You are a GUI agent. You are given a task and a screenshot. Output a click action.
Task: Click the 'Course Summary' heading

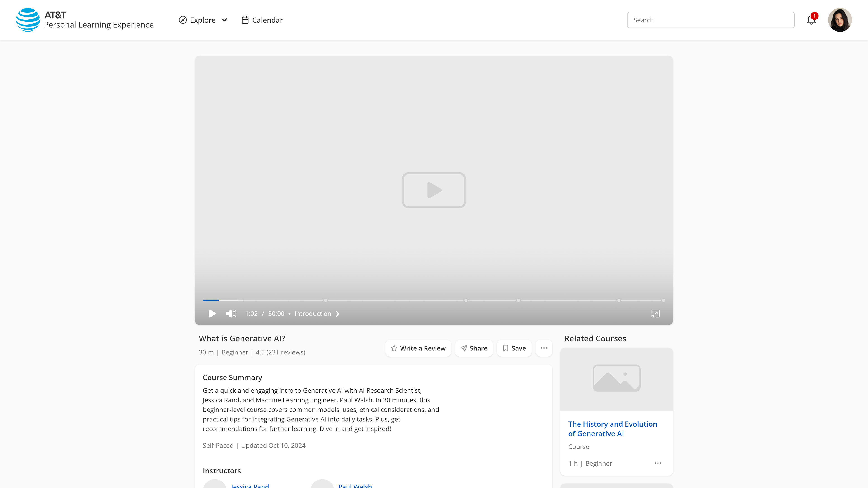[233, 378]
